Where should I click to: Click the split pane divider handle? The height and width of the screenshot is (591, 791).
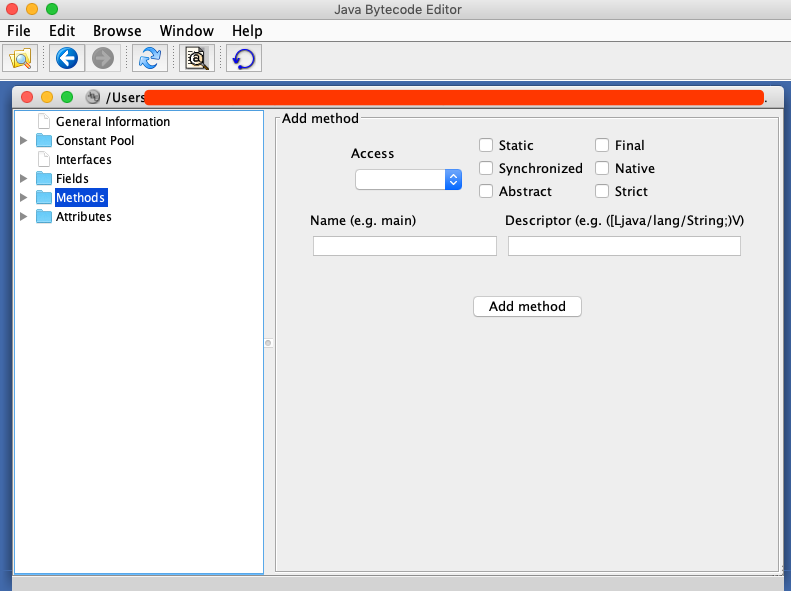tap(268, 343)
